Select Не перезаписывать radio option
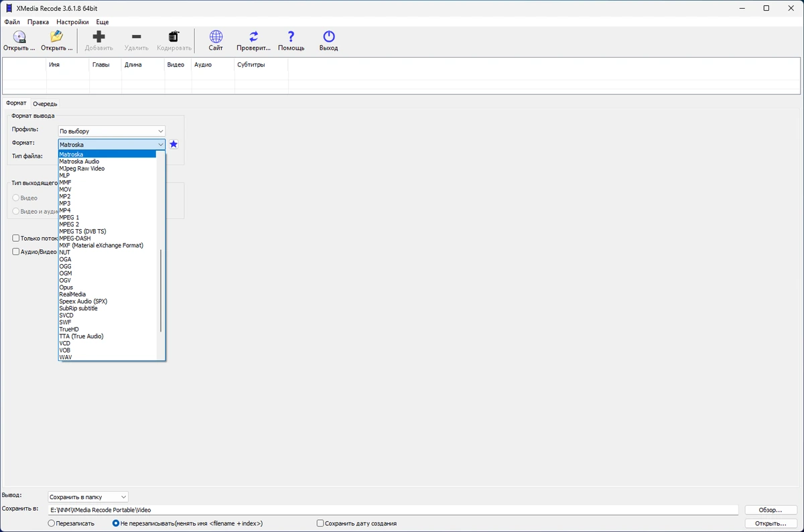 pyautogui.click(x=116, y=523)
